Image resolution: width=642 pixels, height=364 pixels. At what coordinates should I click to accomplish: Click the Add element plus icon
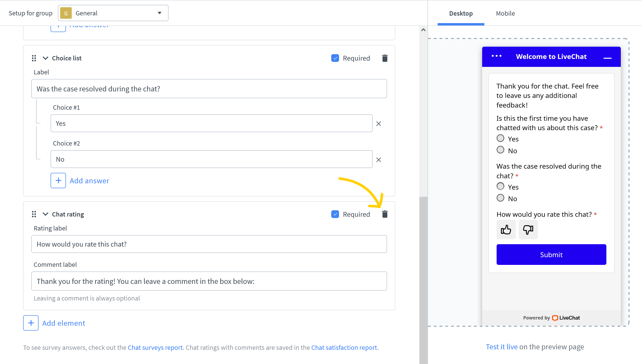click(x=31, y=323)
